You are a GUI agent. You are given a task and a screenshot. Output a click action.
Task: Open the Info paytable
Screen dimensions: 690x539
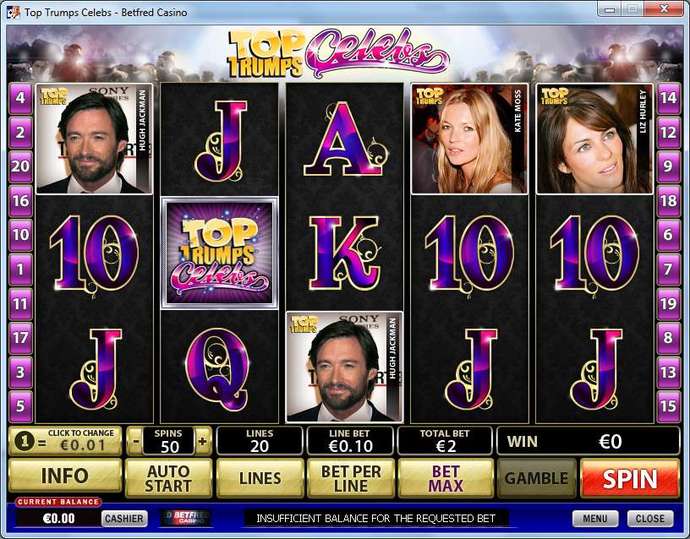click(x=65, y=476)
